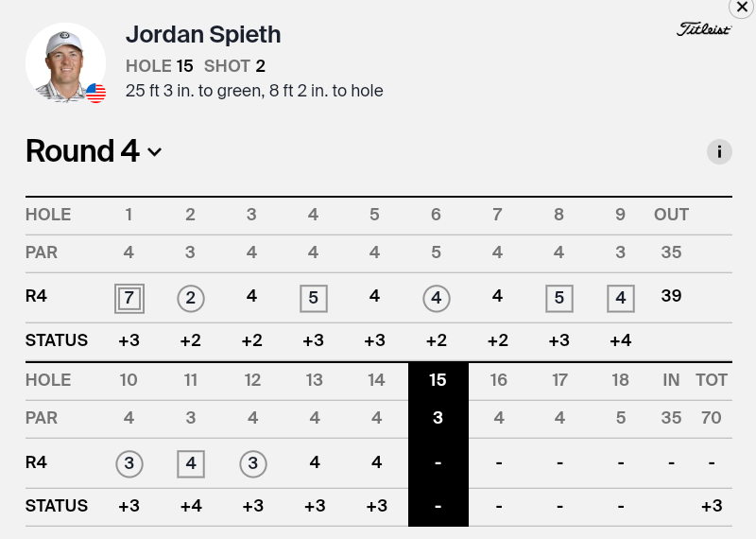The height and width of the screenshot is (539, 756).
Task: Click the Titleist sponsor logo
Action: coord(703,29)
